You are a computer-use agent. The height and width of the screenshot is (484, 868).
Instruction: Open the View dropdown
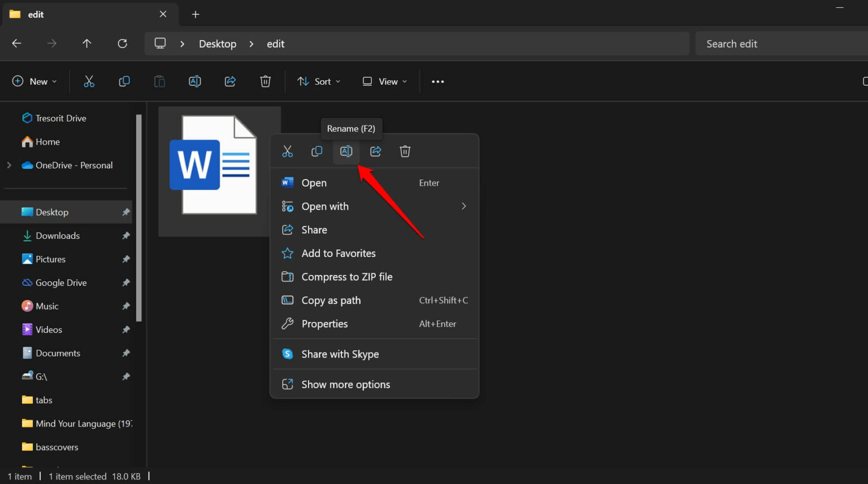(x=384, y=81)
